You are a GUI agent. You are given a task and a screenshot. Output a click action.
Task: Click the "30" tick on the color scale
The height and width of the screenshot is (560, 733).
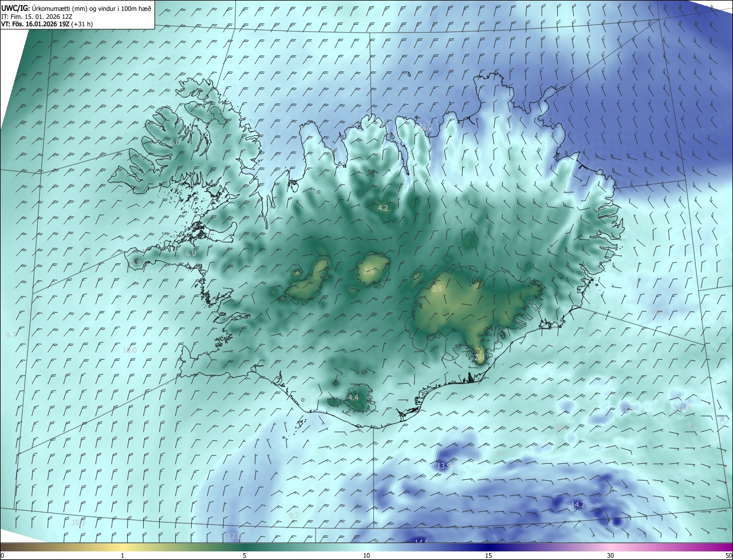(x=610, y=555)
